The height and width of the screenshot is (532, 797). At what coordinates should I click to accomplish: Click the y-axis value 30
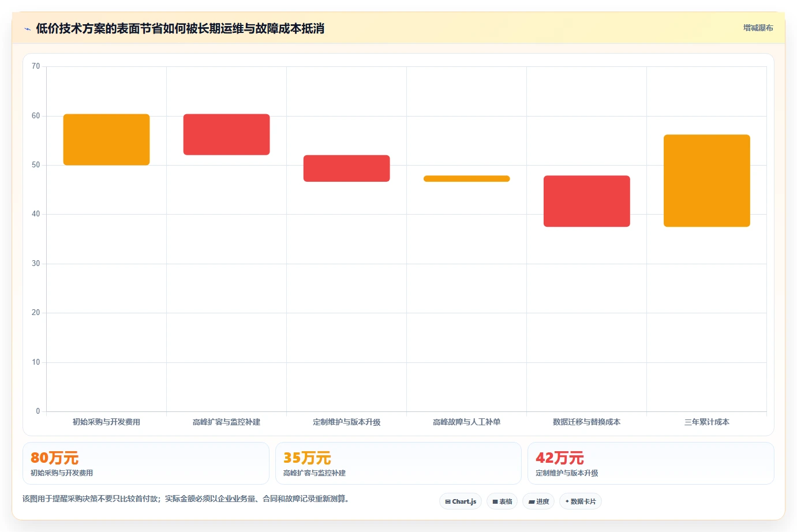coord(36,264)
